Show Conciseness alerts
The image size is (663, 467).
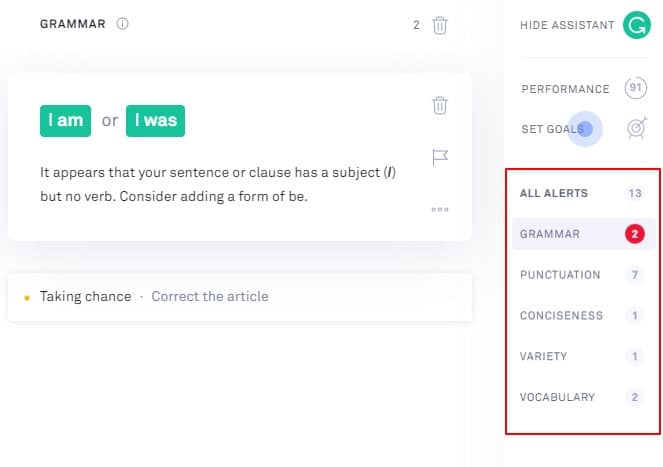tap(582, 316)
